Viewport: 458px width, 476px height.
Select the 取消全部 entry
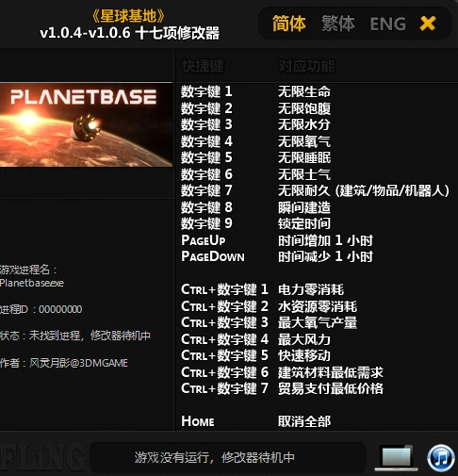pos(304,421)
